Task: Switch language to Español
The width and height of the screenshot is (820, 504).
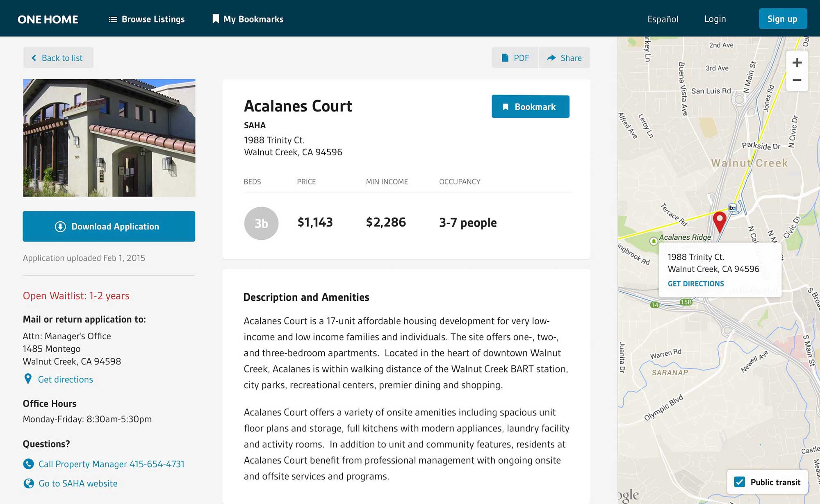Action: (663, 19)
